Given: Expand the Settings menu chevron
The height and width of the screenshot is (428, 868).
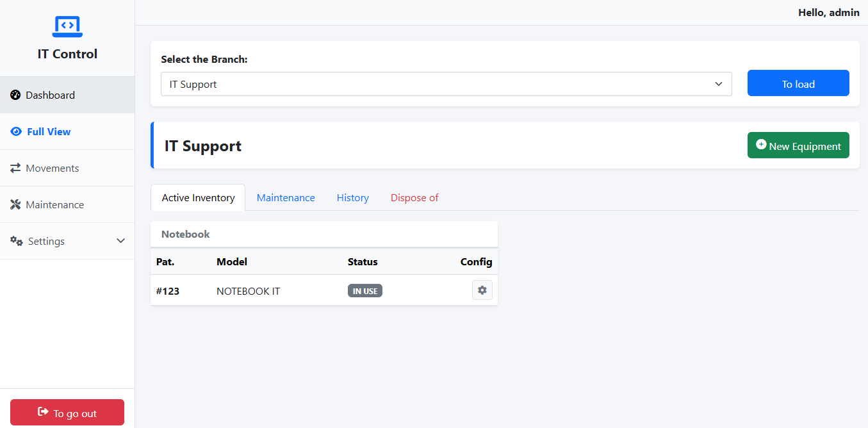Looking at the screenshot, I should (120, 241).
